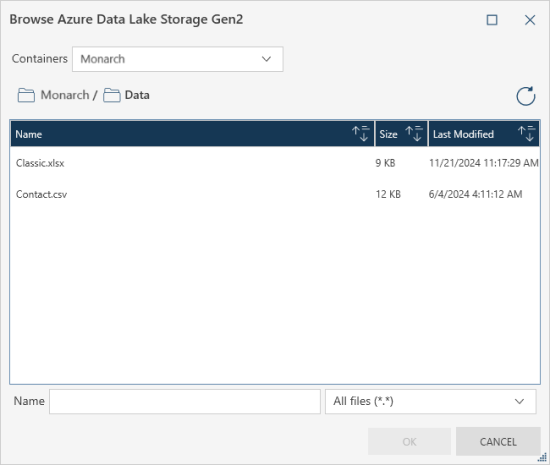This screenshot has height=465, width=550.
Task: Select Data in the breadcrumb path
Action: (x=137, y=95)
